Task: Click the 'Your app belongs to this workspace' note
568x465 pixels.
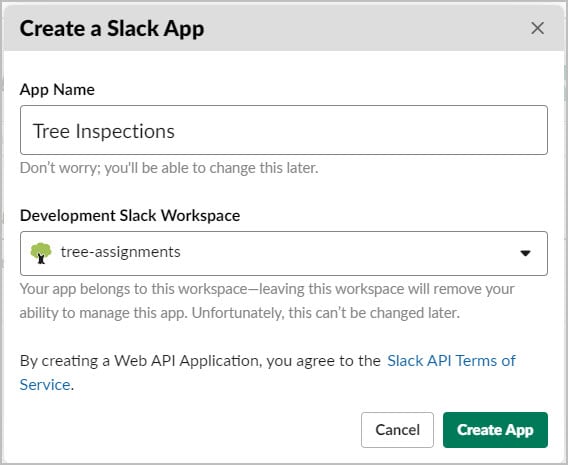Action: (x=267, y=301)
